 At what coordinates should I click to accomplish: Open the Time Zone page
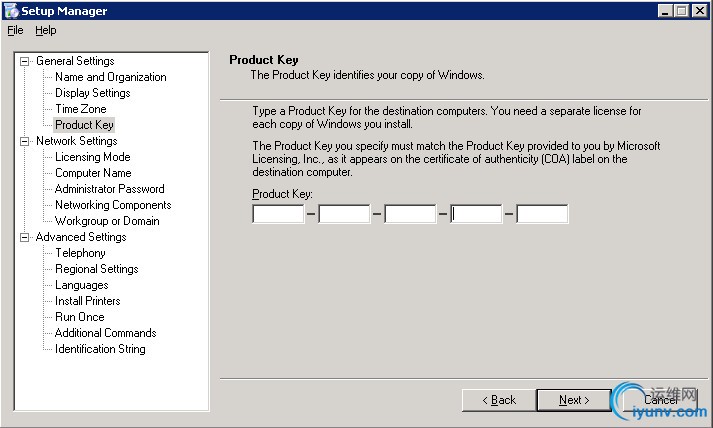coord(80,109)
